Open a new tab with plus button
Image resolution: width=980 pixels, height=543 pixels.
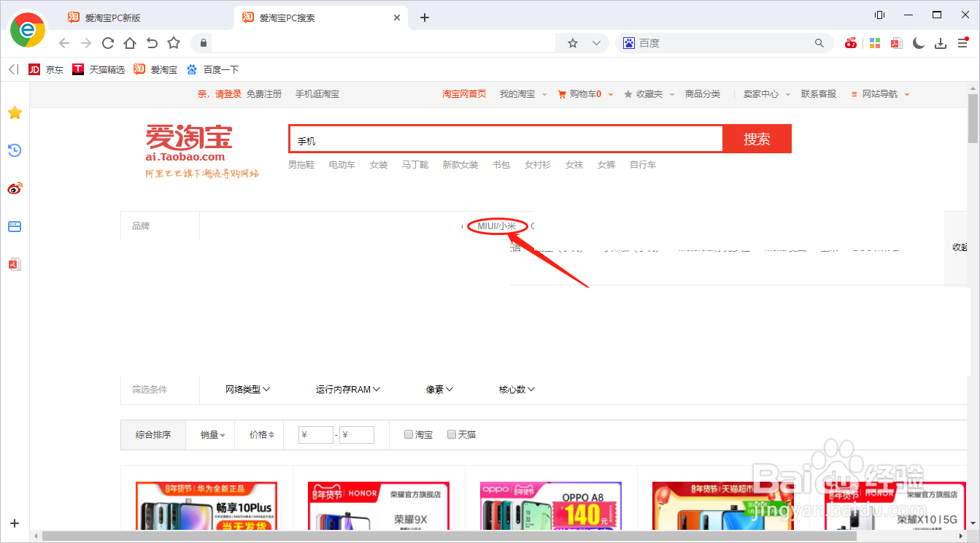425,18
